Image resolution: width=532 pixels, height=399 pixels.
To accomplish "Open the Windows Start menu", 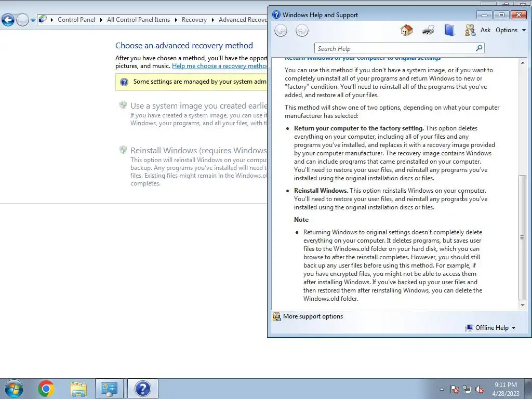I will (x=14, y=389).
